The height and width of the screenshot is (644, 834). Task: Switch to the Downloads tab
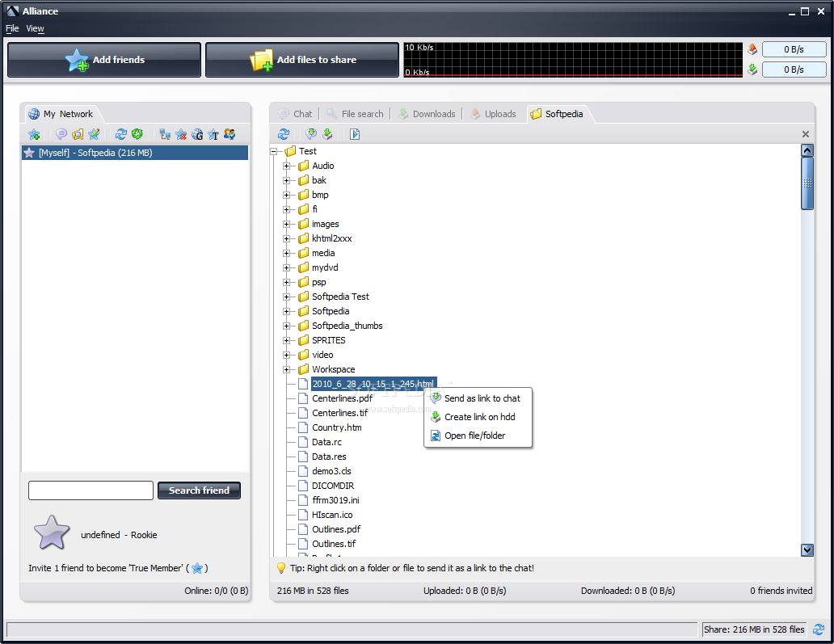click(x=427, y=114)
